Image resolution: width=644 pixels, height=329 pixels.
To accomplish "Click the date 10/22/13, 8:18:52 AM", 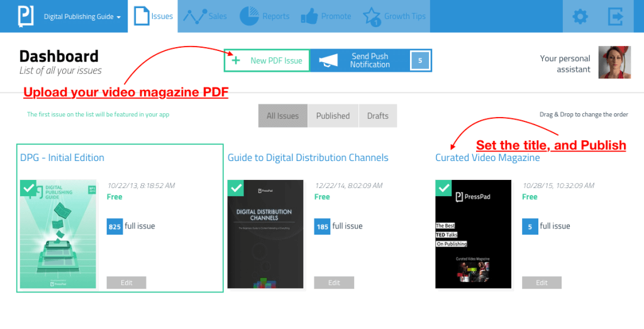I will coord(141,186).
